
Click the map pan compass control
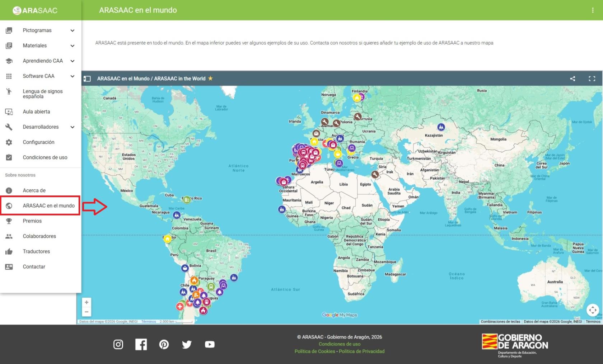(x=593, y=310)
